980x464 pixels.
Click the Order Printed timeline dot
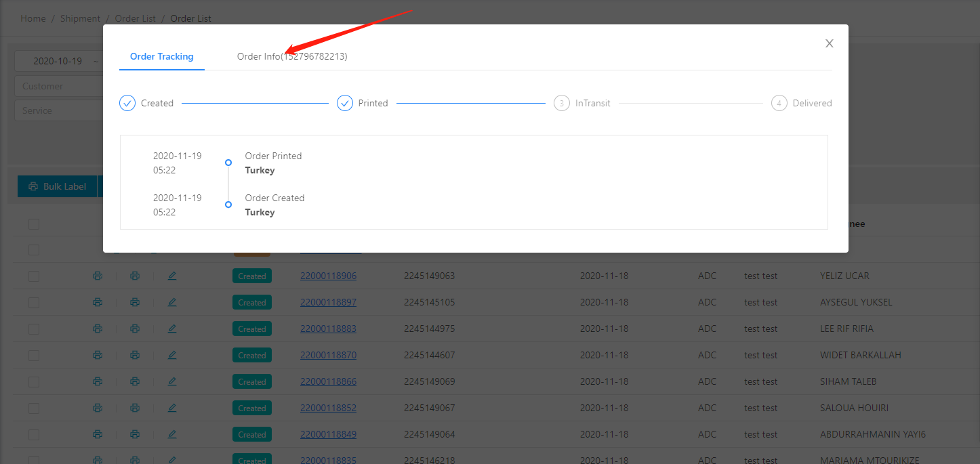[228, 163]
